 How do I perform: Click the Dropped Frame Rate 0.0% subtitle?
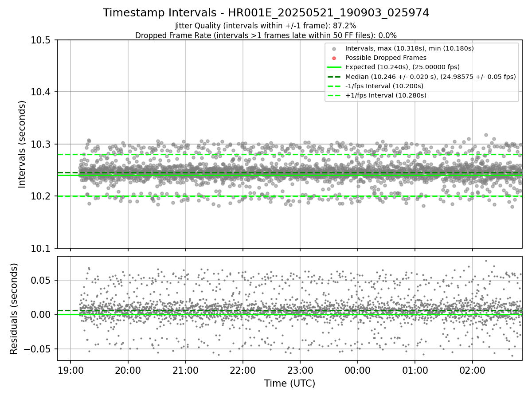[x=266, y=35]
